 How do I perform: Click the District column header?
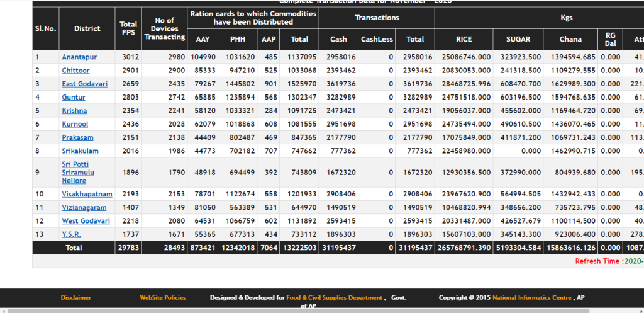(x=87, y=28)
